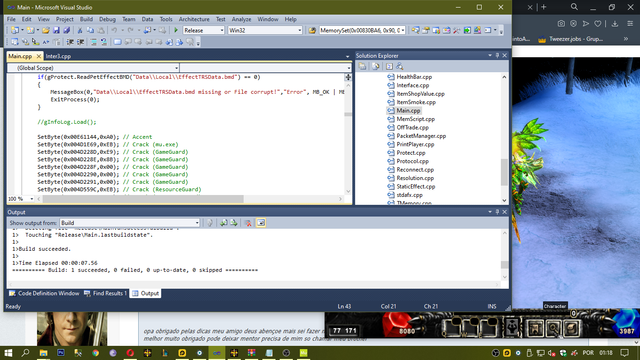Click the Find in Files icon beside search box
Viewport: 640px width, 360px height.
pos(312,30)
